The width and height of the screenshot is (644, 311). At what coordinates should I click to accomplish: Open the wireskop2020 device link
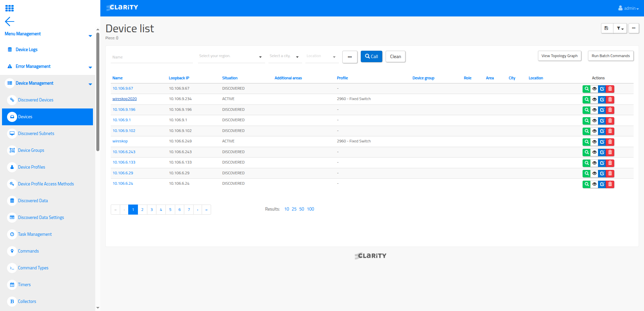pos(125,99)
